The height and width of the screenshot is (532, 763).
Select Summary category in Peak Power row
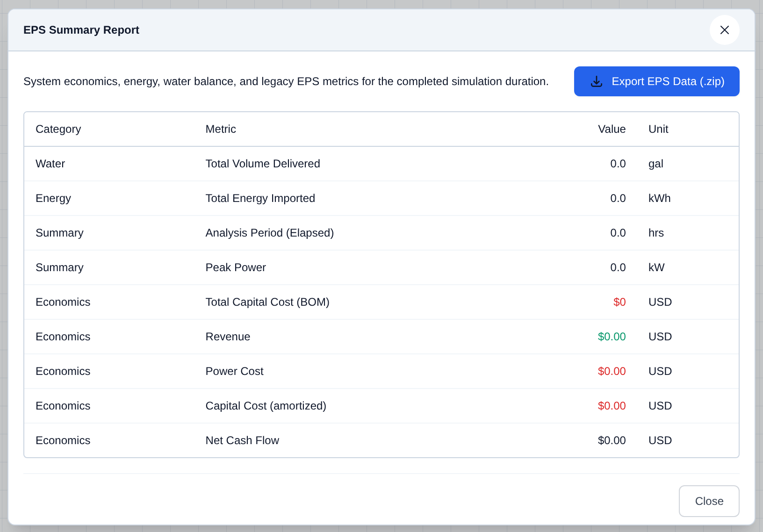coord(59,267)
